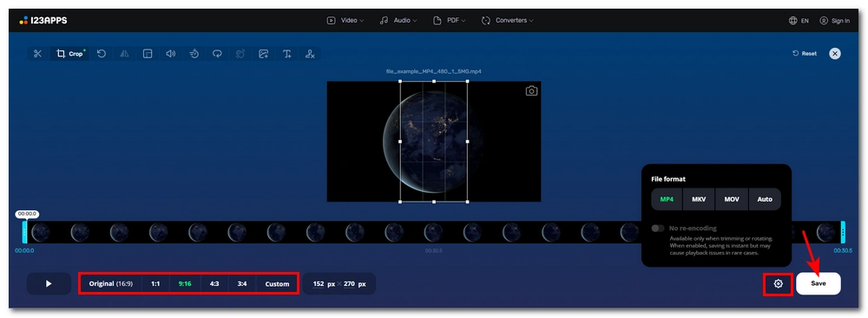Select 9:16 aspect ratio
This screenshot has height=318, width=868.
point(185,283)
